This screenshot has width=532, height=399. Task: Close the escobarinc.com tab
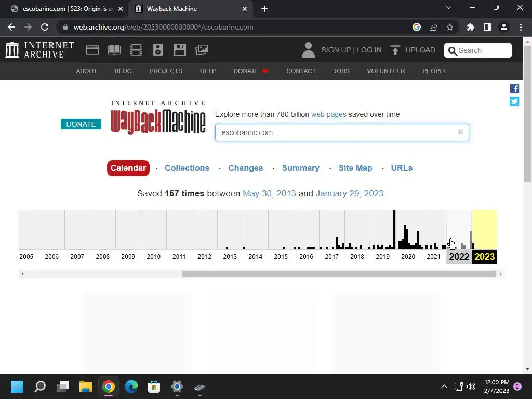[x=121, y=9]
